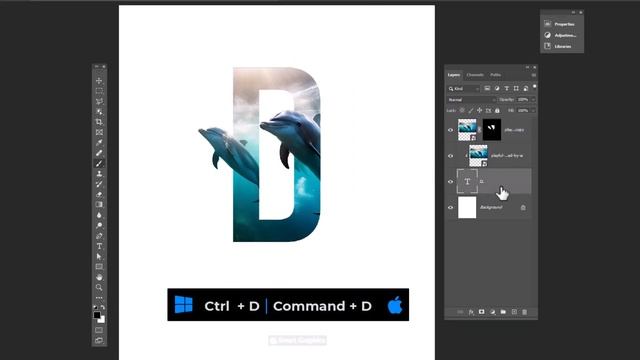The height and width of the screenshot is (360, 640).
Task: Select the Zoom tool
Action: [99, 287]
